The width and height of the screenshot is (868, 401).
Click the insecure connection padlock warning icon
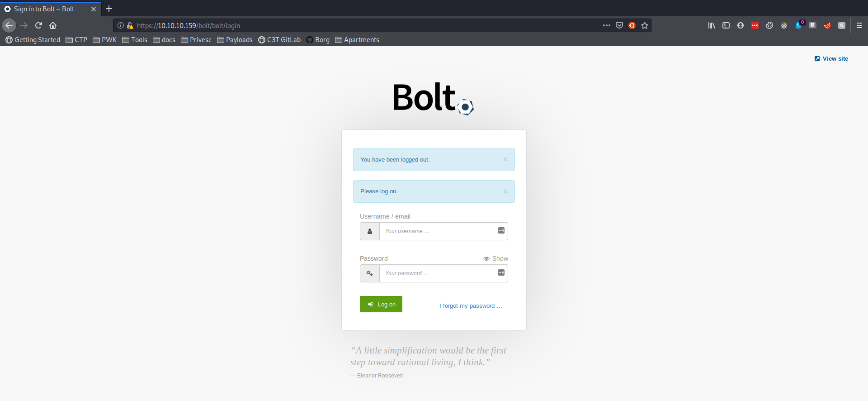pos(130,25)
